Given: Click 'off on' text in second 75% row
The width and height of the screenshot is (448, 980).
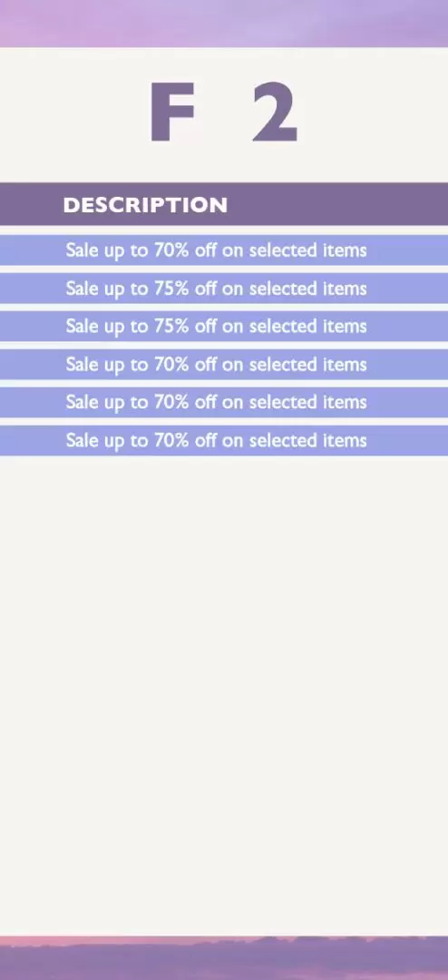Looking at the screenshot, I should 219,327.
